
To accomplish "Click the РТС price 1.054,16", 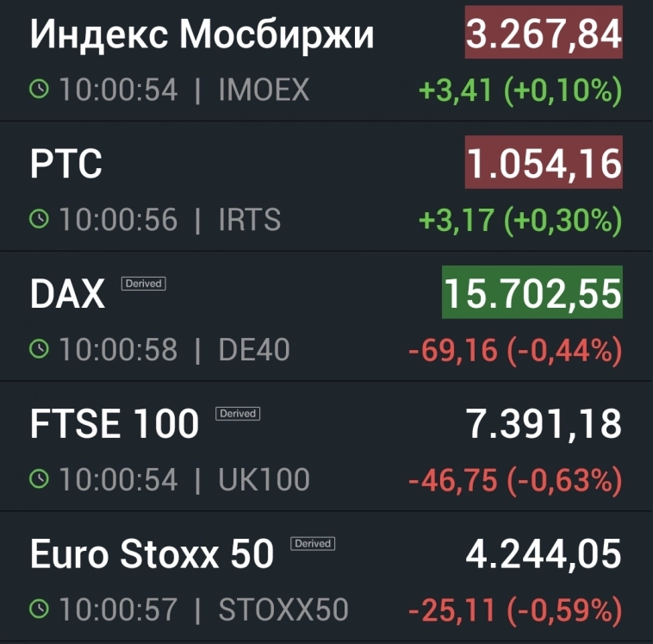I will 544,164.
